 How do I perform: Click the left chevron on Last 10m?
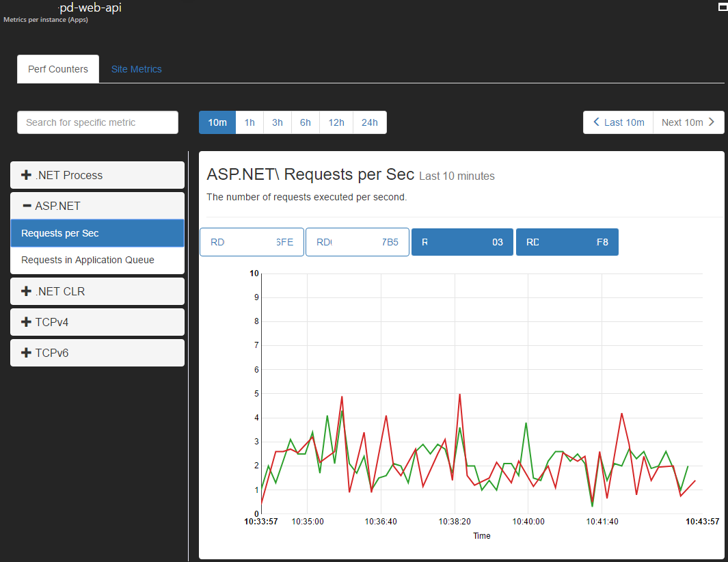(597, 122)
